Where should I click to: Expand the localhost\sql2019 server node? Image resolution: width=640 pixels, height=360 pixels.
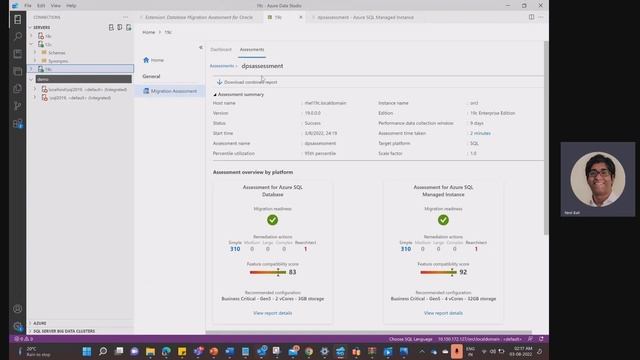pyautogui.click(x=35, y=89)
